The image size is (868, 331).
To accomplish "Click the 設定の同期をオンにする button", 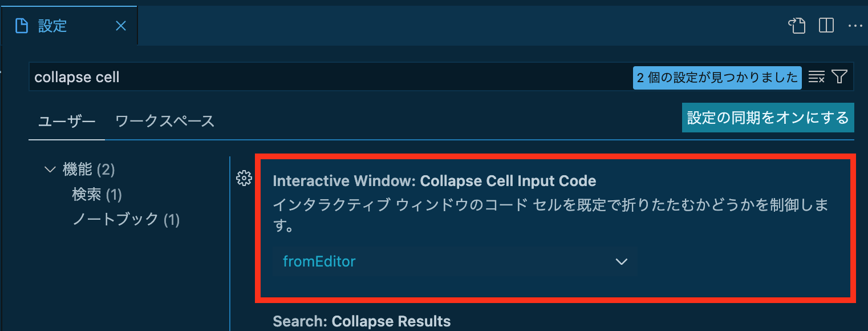I will pos(768,118).
